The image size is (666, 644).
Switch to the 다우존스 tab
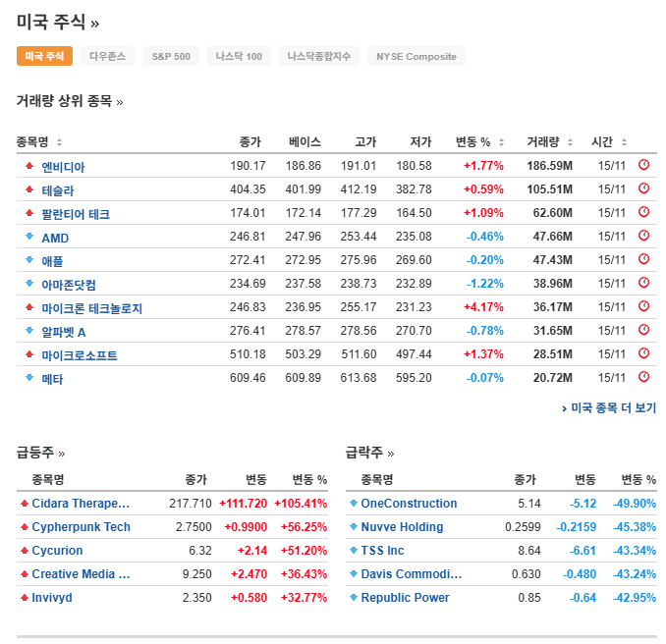point(107,56)
